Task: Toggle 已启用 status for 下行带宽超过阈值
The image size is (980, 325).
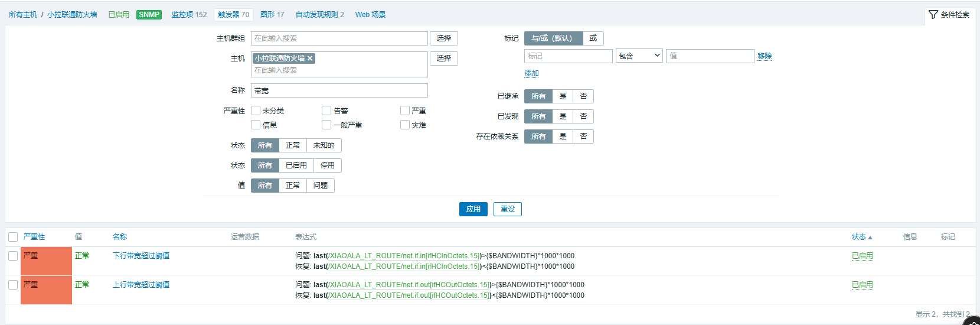Action: (862, 256)
